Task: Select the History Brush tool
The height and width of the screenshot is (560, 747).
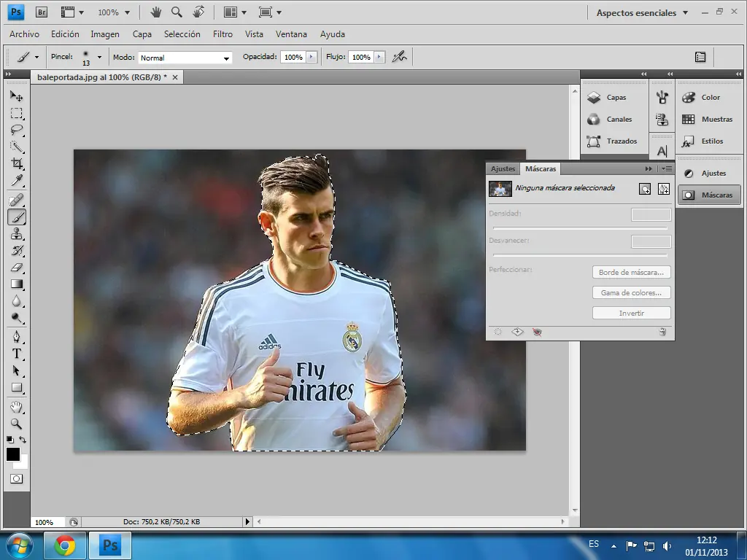Action: pyautogui.click(x=17, y=251)
